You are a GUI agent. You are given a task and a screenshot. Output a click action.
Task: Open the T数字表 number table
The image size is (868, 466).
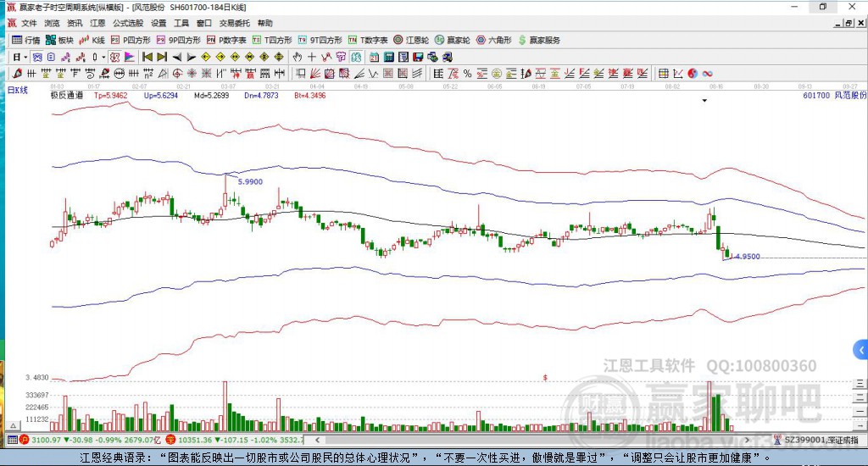(368, 40)
